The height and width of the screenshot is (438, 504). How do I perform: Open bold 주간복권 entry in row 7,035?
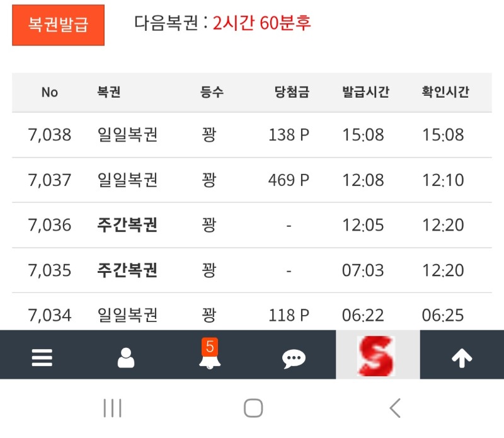pyautogui.click(x=127, y=270)
